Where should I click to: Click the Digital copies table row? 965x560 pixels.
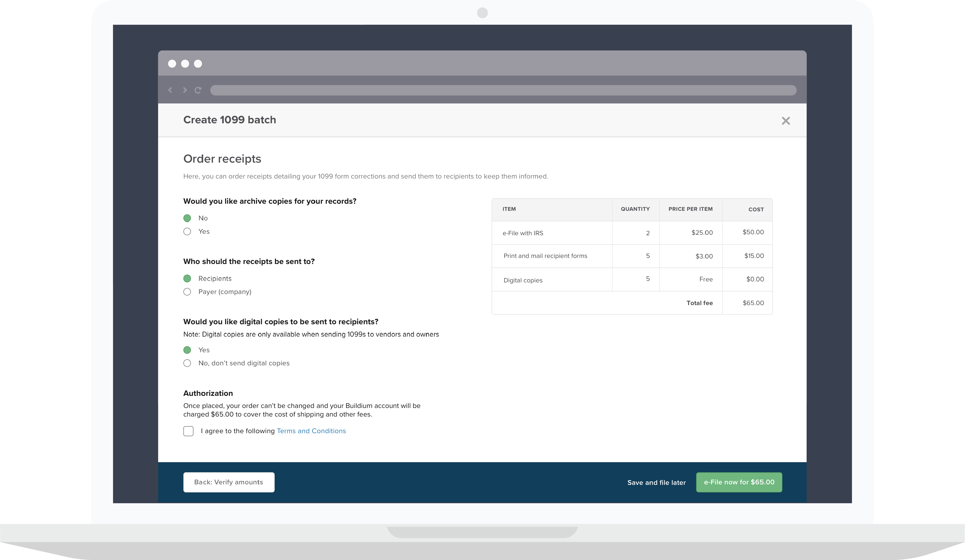(632, 279)
